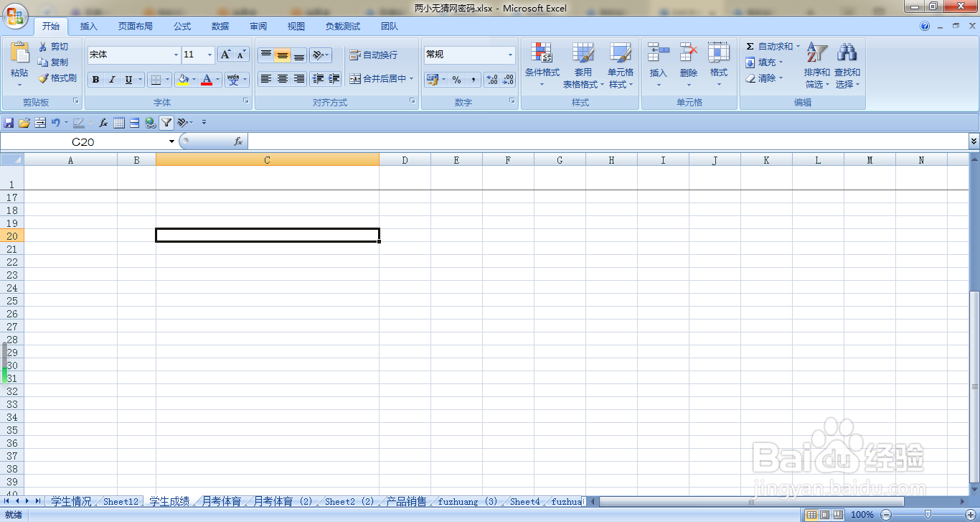Open Format as Table (套用表格格式) menu
This screenshot has height=522, width=980.
click(x=583, y=65)
